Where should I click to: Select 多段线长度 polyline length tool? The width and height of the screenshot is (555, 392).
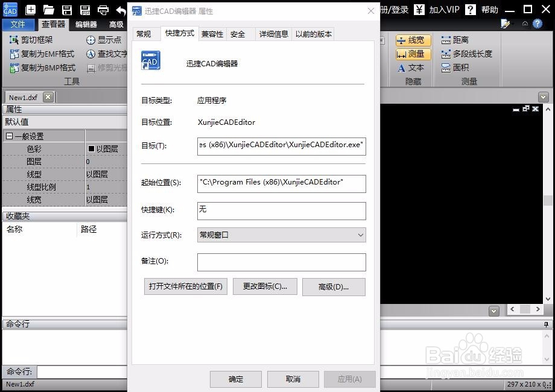pos(466,54)
